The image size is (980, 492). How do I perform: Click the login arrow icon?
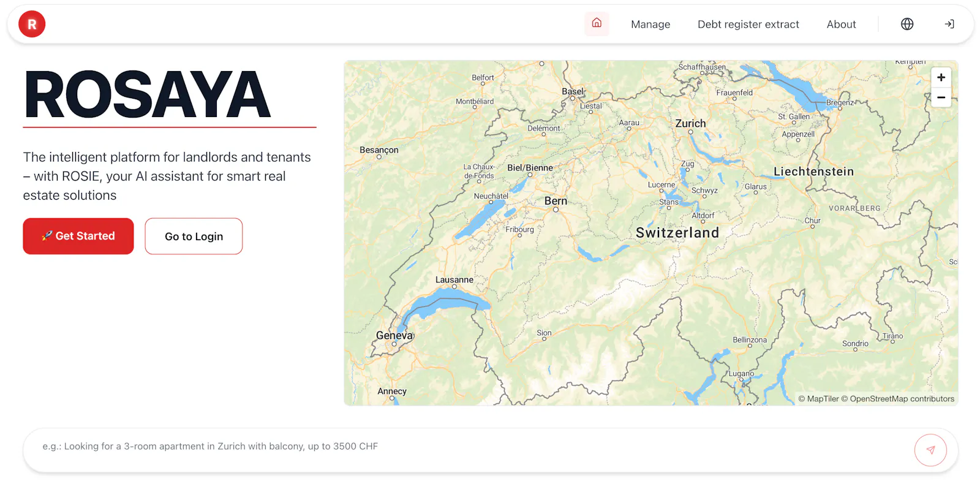(949, 24)
